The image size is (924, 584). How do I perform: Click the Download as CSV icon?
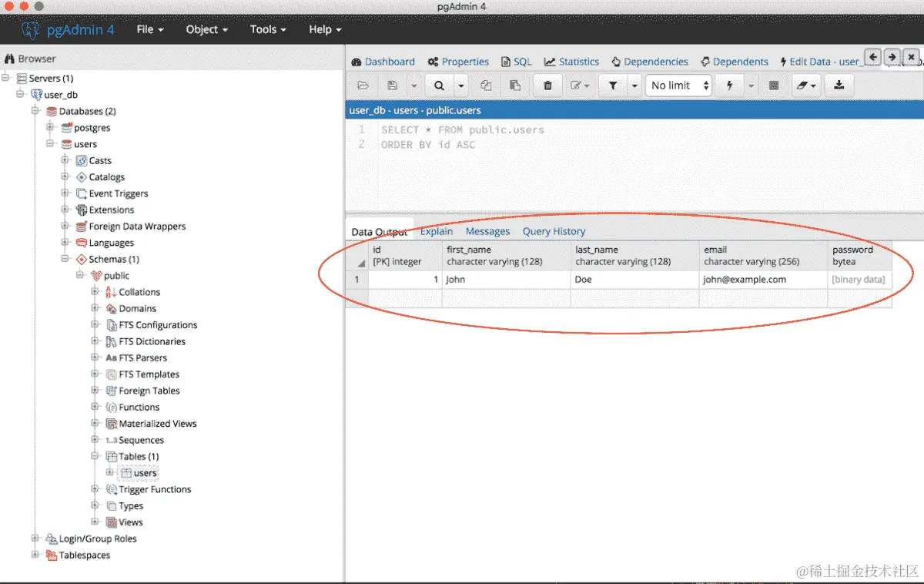[839, 86]
